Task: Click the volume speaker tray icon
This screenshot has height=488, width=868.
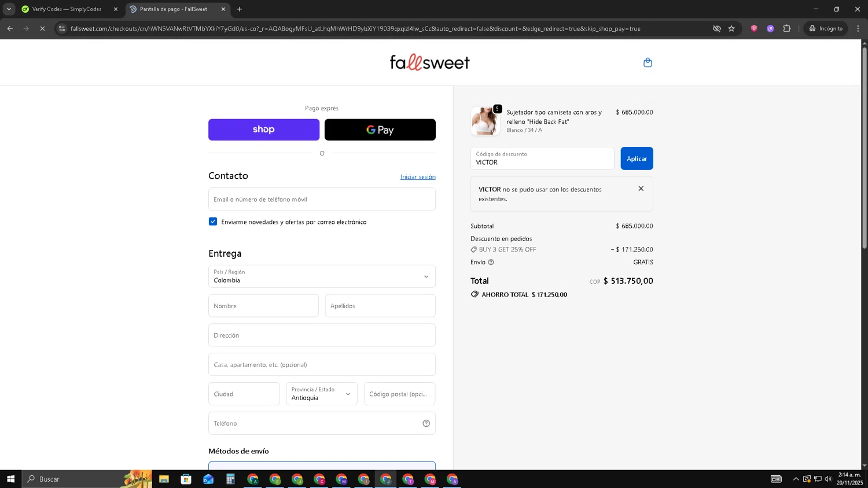Action: click(828, 479)
